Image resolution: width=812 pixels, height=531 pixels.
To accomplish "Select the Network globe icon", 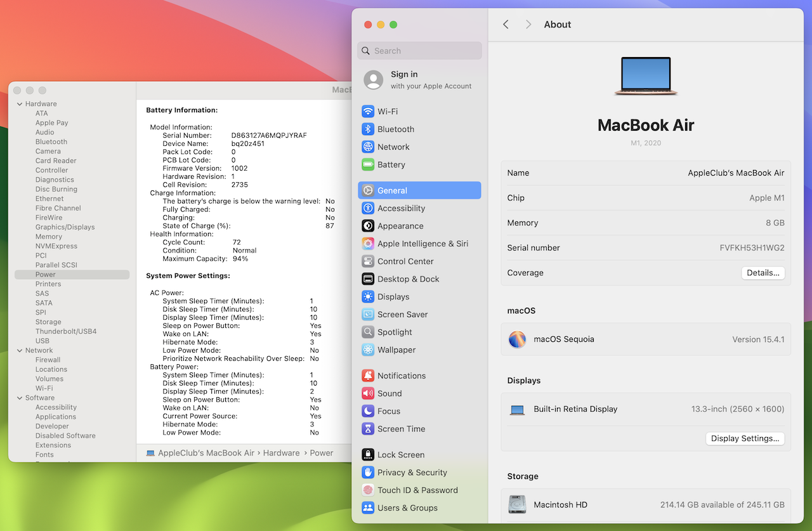I will tap(368, 147).
